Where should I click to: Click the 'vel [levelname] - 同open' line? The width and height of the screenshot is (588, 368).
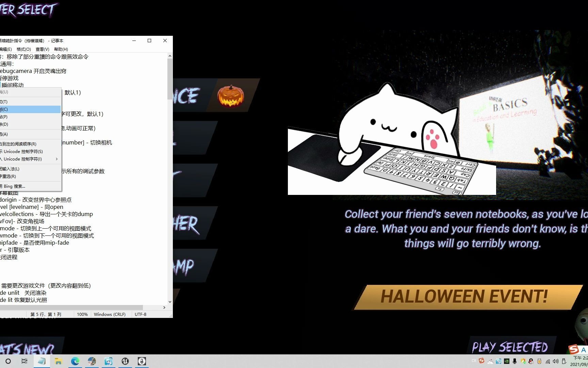click(32, 207)
